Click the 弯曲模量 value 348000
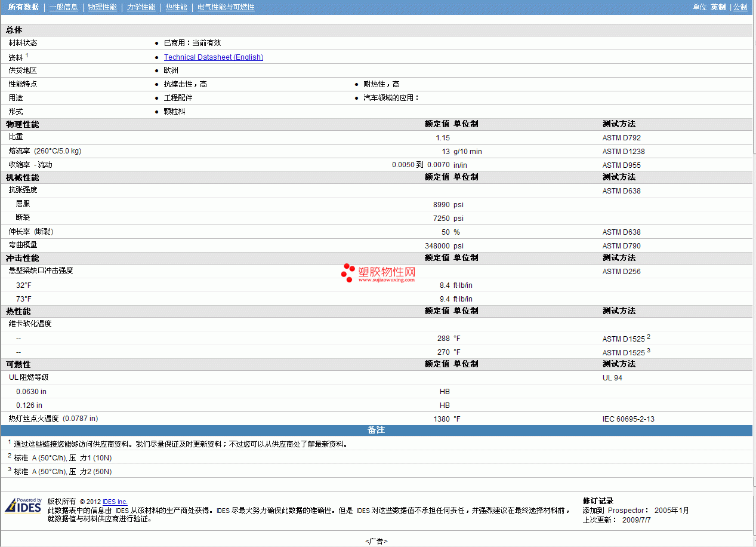This screenshot has height=547, width=756. pos(437,246)
